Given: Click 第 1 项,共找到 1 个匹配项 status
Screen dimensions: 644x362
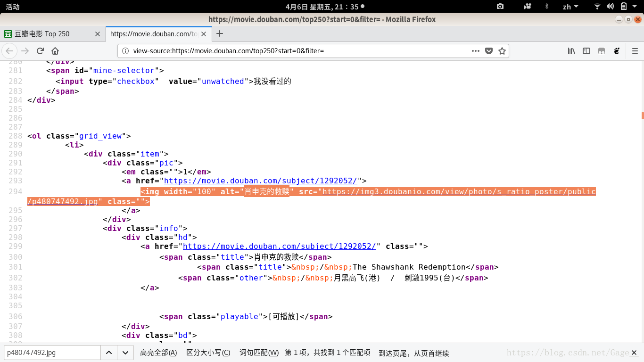Looking at the screenshot, I should pyautogui.click(x=328, y=353).
